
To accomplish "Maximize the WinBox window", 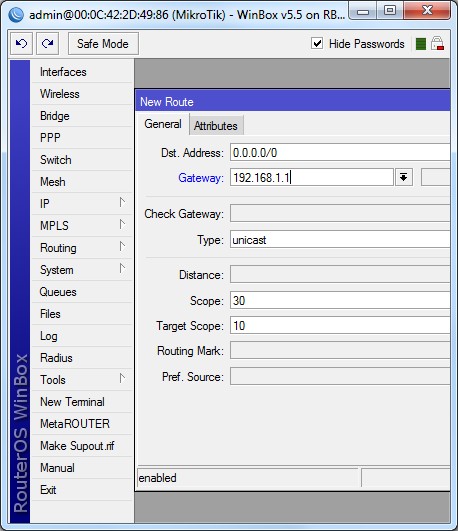I will pos(390,11).
